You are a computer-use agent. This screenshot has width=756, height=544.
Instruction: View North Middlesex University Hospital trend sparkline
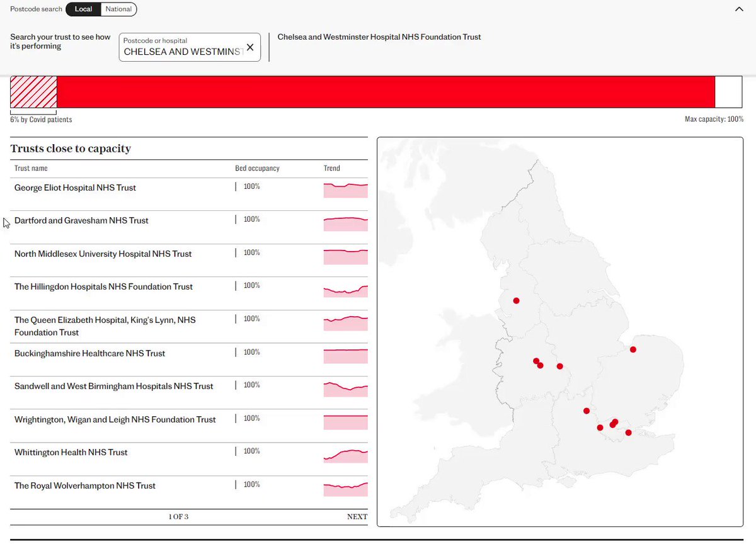345,256
